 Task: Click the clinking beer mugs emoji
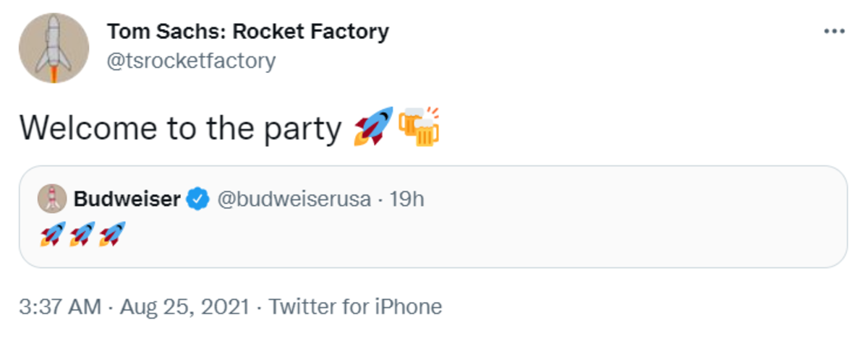[x=418, y=128]
